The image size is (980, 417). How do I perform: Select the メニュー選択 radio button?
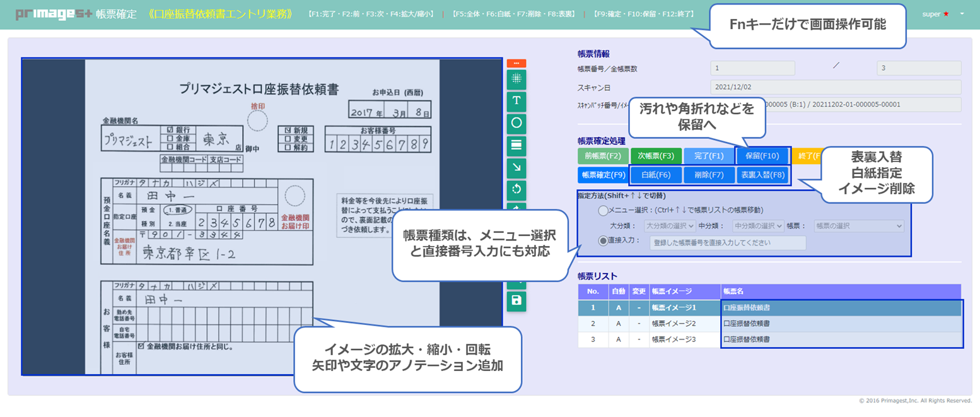pos(604,210)
